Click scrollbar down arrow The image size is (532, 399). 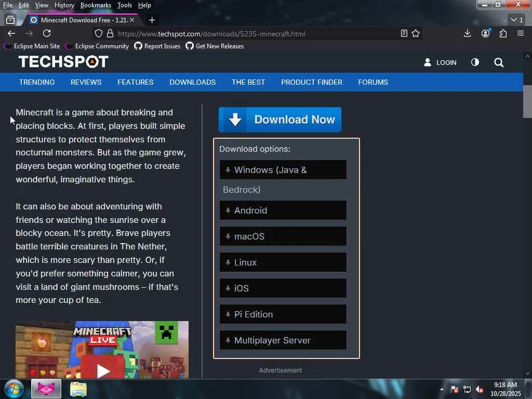click(x=527, y=373)
